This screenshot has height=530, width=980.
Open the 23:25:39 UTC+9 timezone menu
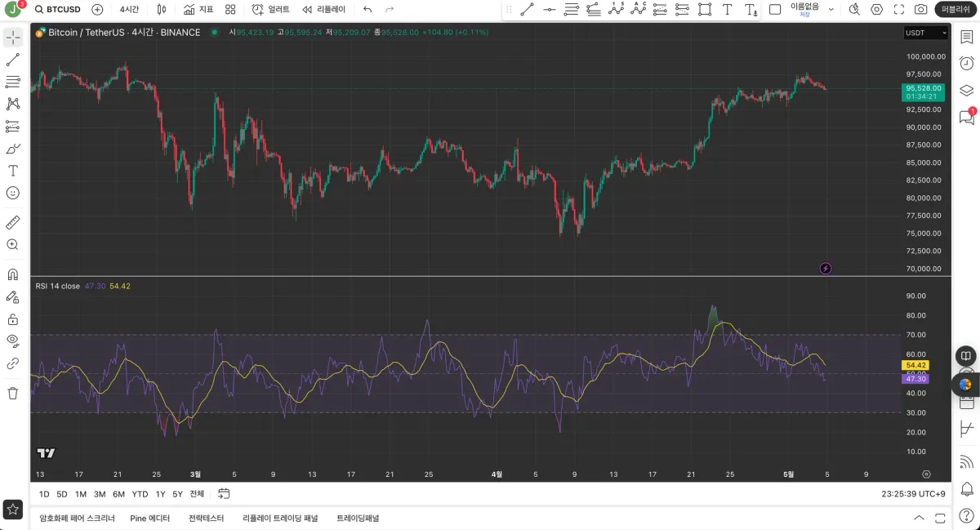913,494
